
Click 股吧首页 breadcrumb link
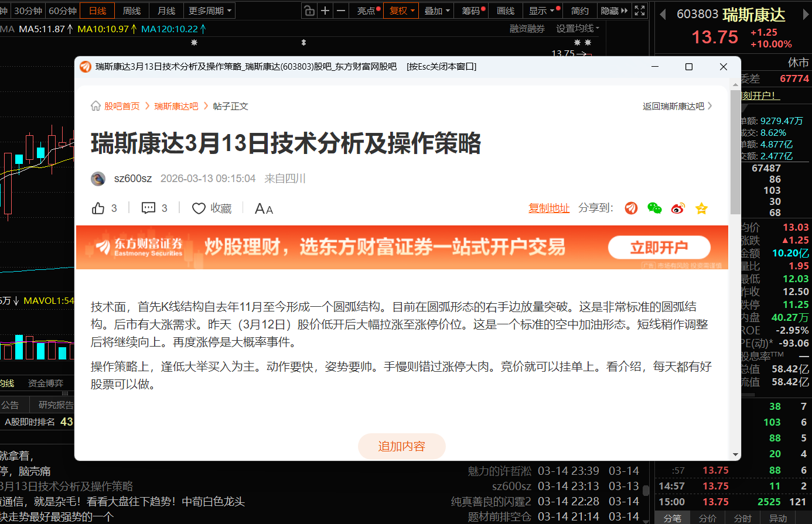click(122, 106)
